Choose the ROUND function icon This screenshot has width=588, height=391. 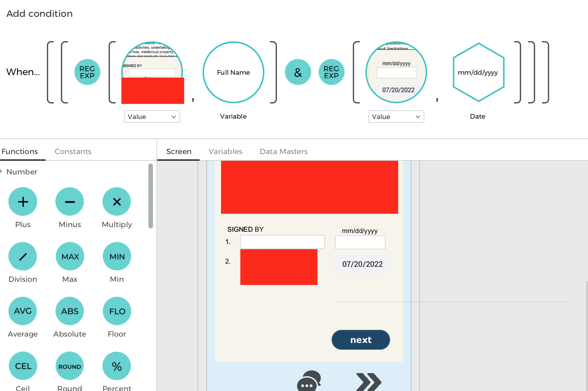69,366
